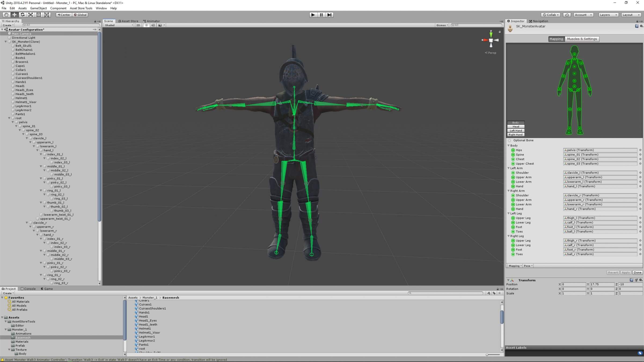Open the Component menu
644x362 pixels.
click(58, 8)
